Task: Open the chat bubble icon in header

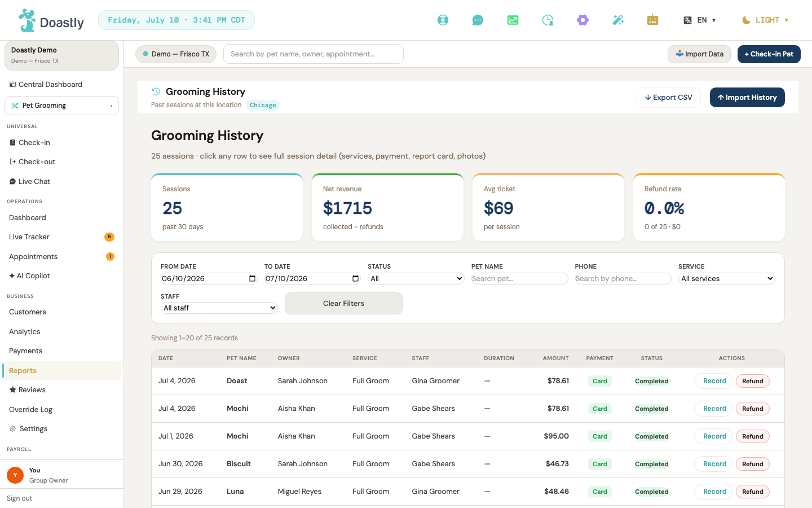Action: click(478, 20)
